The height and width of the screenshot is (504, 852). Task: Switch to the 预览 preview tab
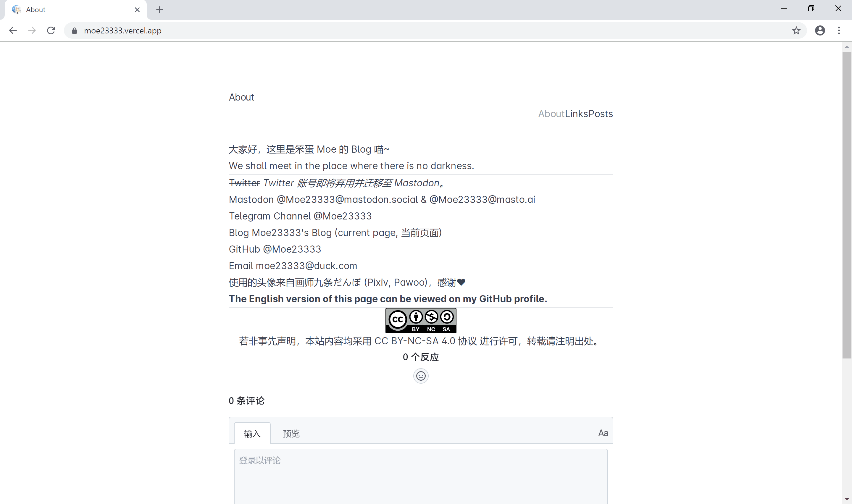click(x=291, y=433)
